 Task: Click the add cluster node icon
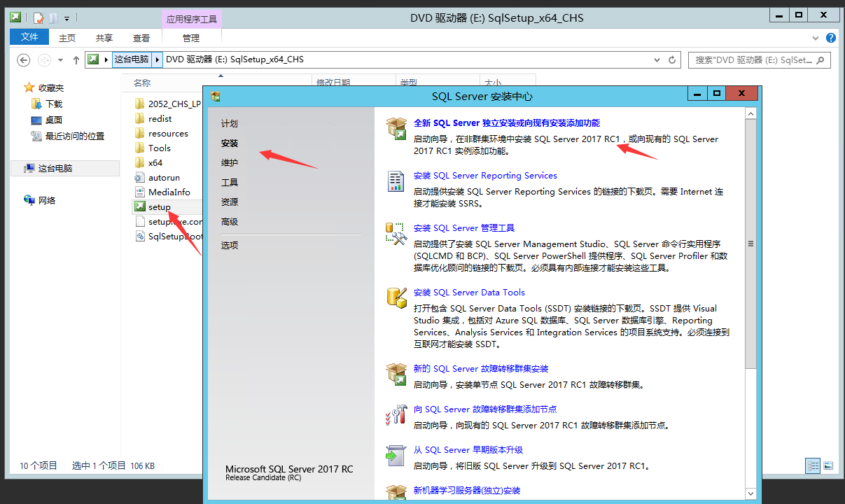(x=396, y=414)
